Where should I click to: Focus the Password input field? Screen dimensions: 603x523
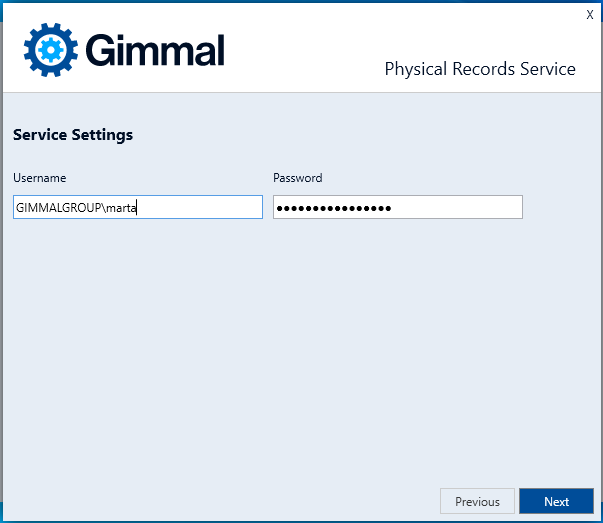coord(397,207)
